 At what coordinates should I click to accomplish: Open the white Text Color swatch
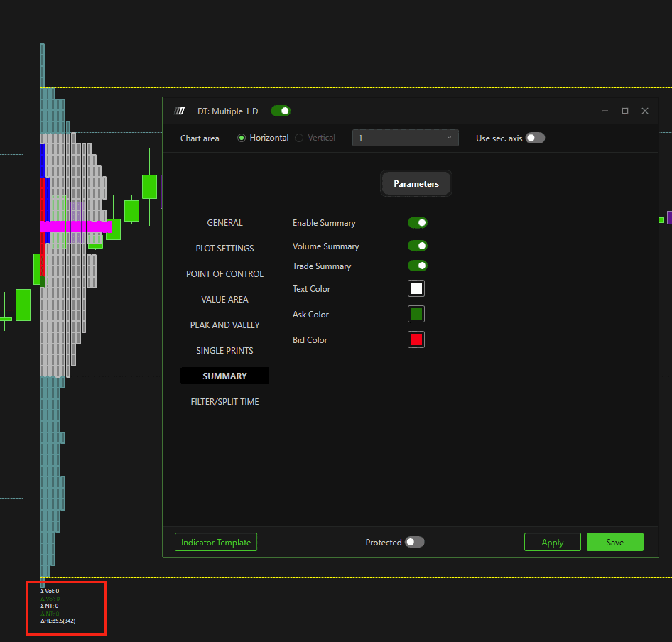pyautogui.click(x=416, y=289)
